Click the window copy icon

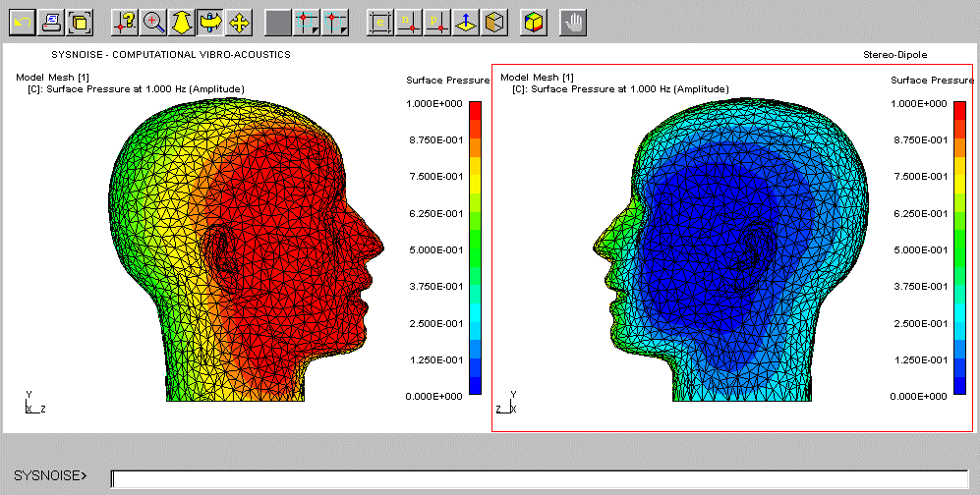click(79, 21)
